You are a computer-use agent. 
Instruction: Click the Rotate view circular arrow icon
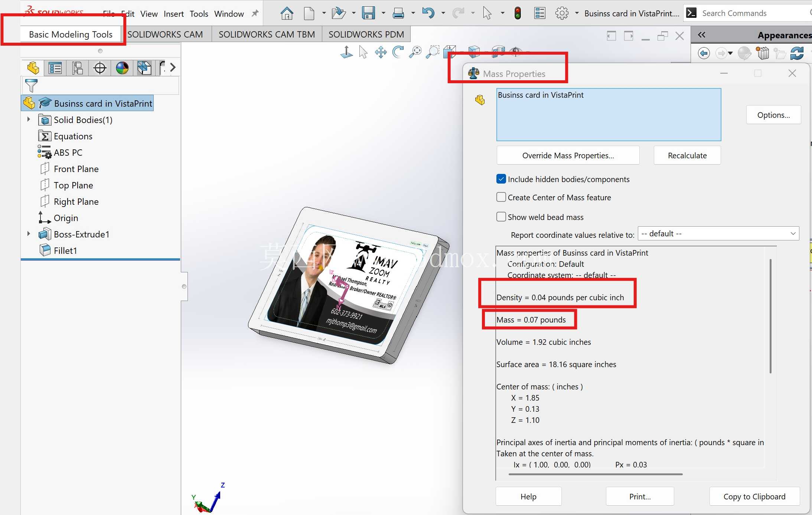coord(398,52)
